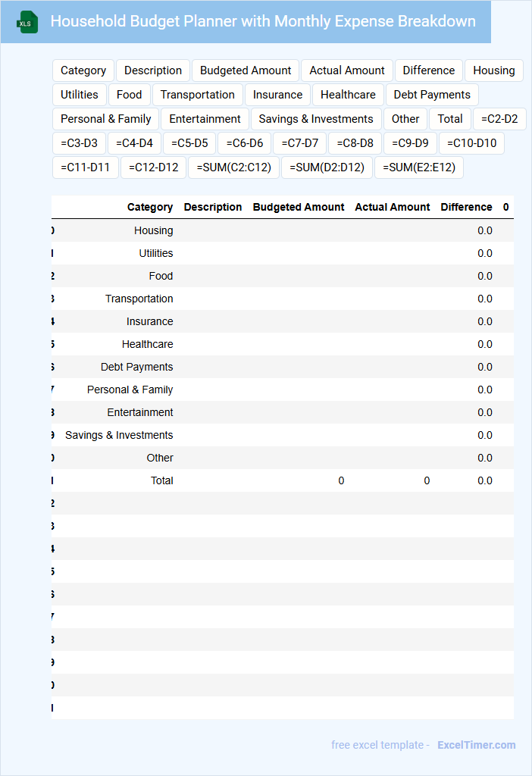Click the Budgeted Amount total cell showing 0

341,480
